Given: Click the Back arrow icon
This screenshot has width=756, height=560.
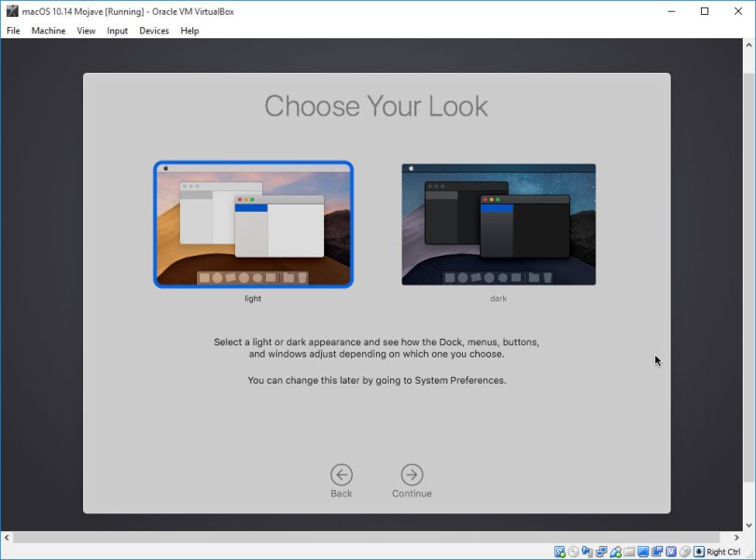Looking at the screenshot, I should pyautogui.click(x=342, y=475).
